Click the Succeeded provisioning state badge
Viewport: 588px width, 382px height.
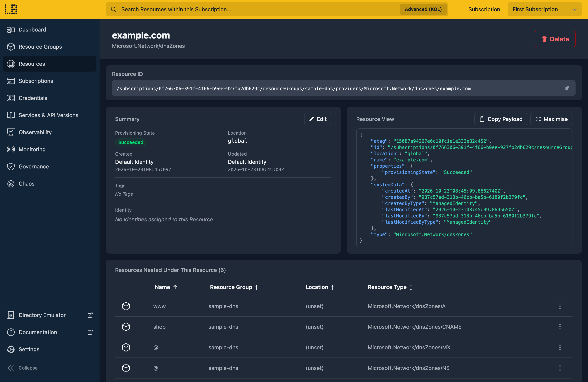131,142
